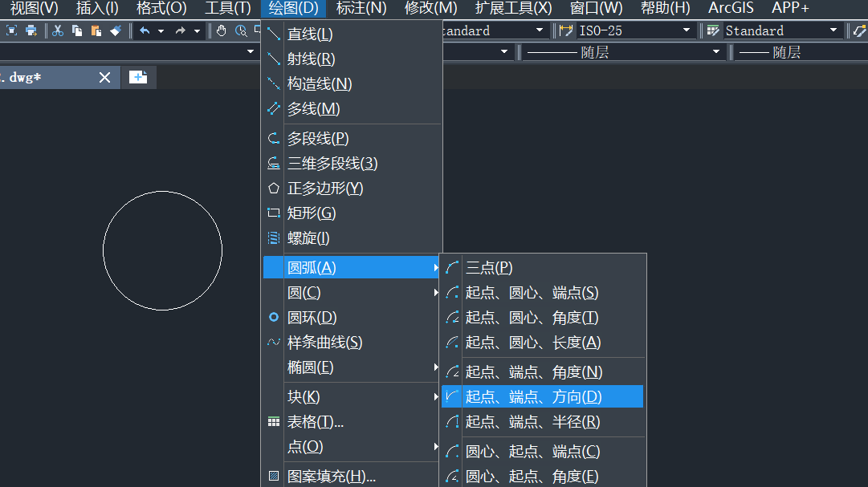Viewport: 868px width, 487px height.
Task: Open the ArcGIS menu
Action: click(731, 8)
